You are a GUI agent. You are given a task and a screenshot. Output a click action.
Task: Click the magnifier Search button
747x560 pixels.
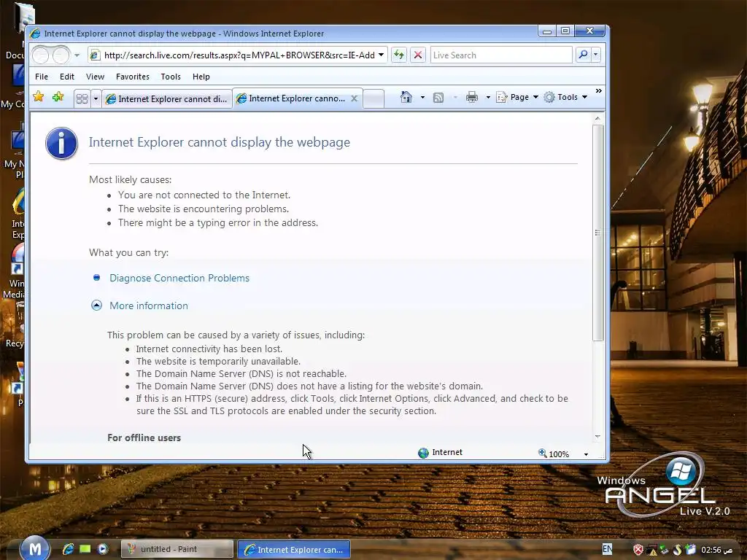(583, 55)
